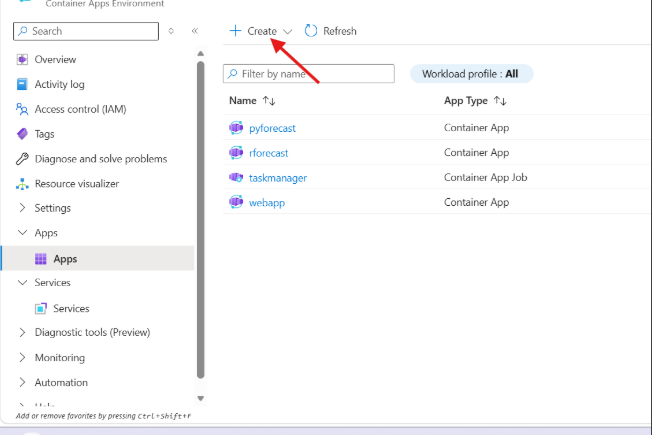
Task: Open the pyforecast link
Action: click(272, 128)
